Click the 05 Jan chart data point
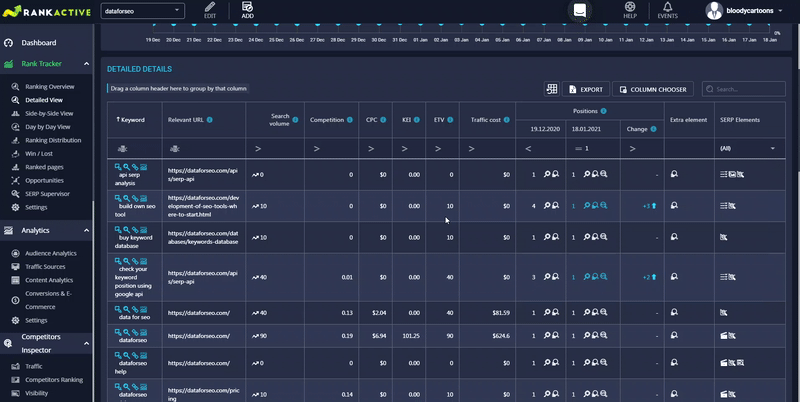800x402 pixels. 502,24
